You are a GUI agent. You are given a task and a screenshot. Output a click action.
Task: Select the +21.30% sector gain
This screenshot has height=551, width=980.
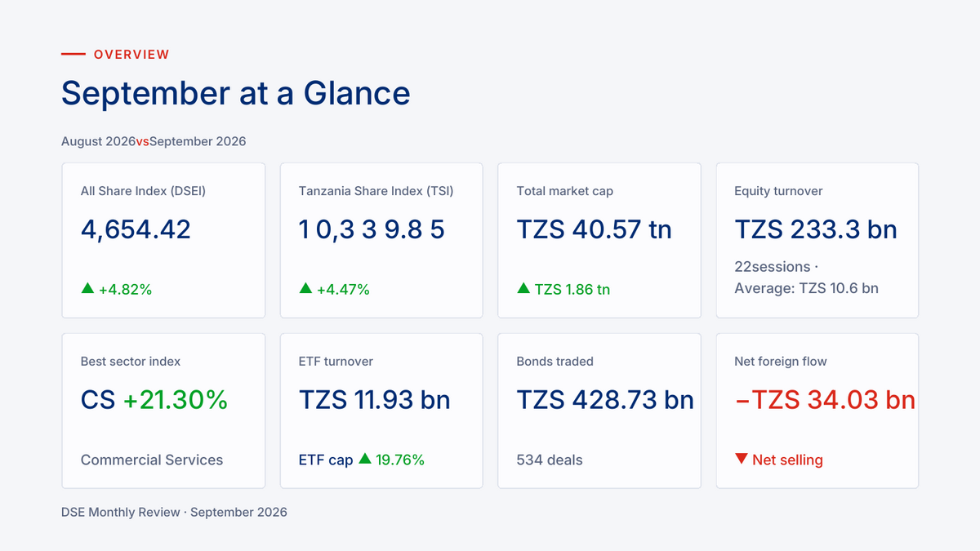176,400
